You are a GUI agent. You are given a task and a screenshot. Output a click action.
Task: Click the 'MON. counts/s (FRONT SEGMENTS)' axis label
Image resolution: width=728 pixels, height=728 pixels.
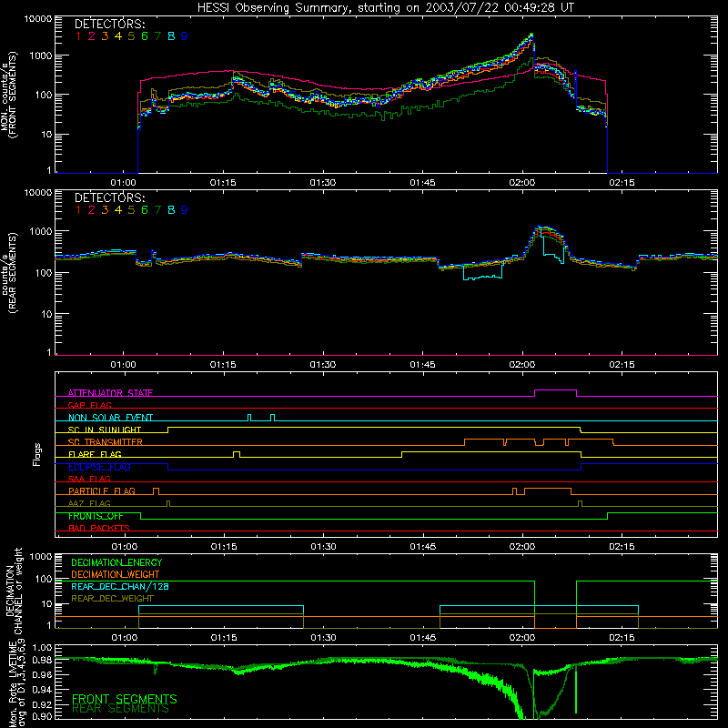tap(8, 96)
